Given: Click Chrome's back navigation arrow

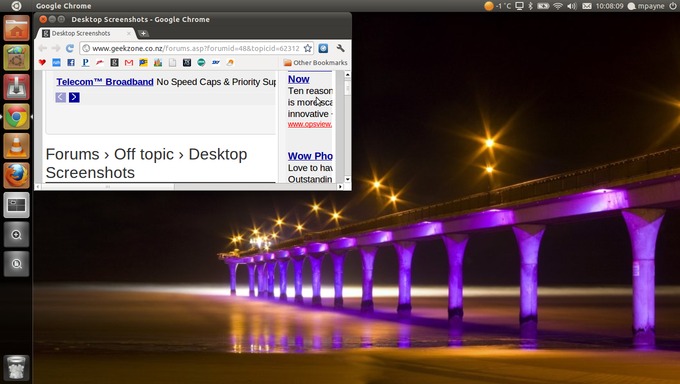Looking at the screenshot, I should tap(42, 48).
